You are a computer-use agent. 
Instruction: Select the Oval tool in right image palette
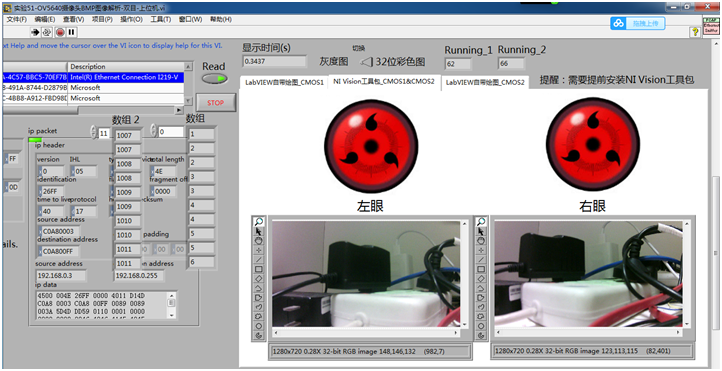point(481,326)
